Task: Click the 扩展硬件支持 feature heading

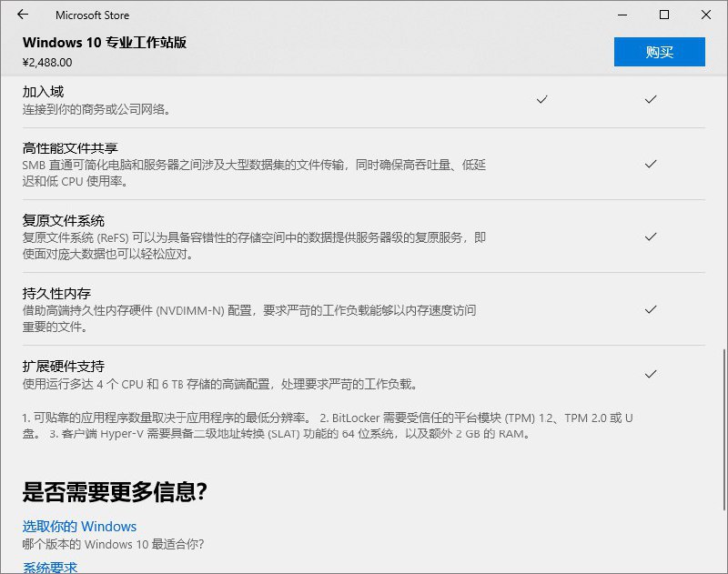Action: 64,366
